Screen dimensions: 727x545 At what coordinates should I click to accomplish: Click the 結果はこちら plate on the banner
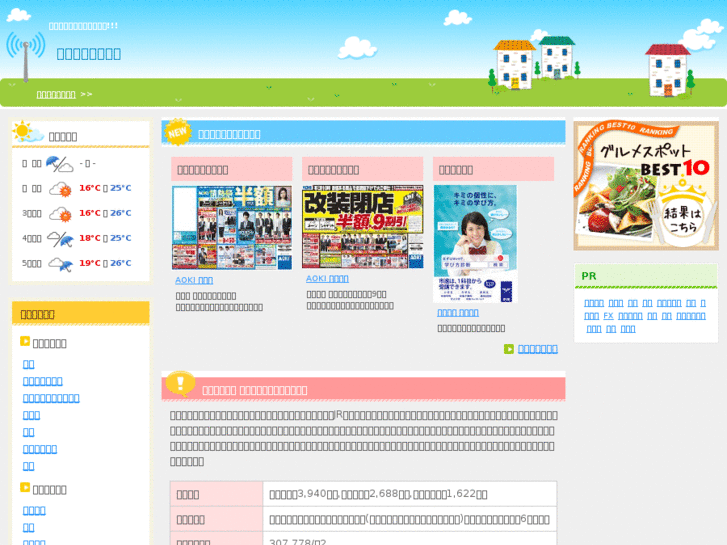click(x=682, y=220)
